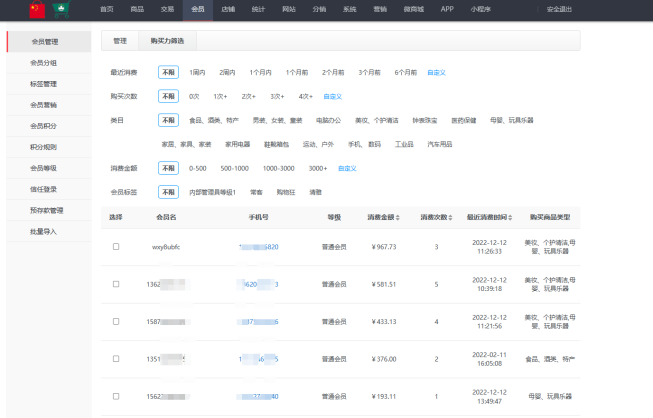Open 微商城 in the top navigation

(414, 9)
